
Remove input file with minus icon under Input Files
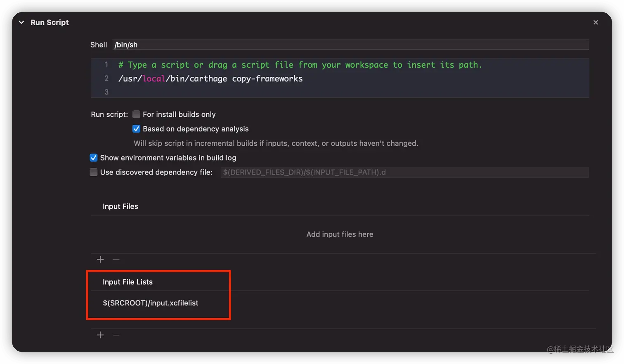(x=116, y=260)
